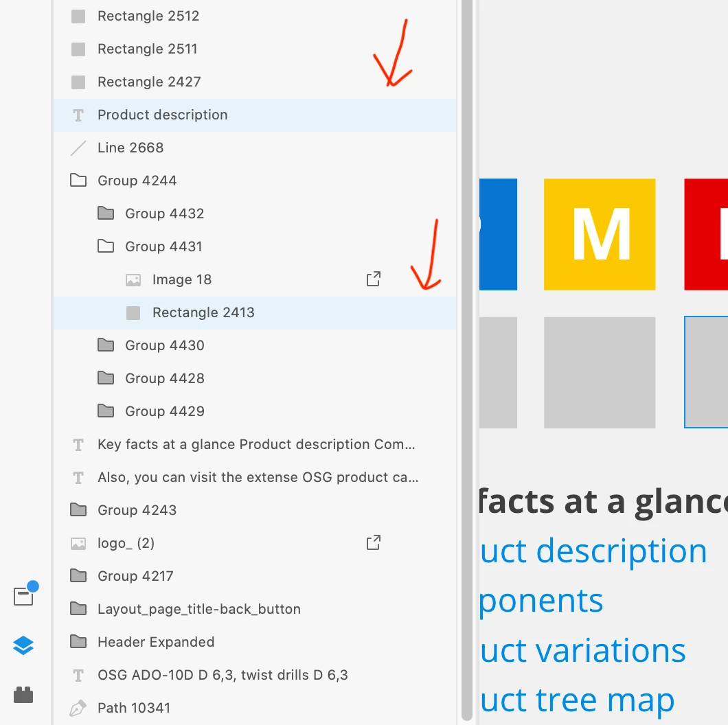The height and width of the screenshot is (725, 728).
Task: Select the Group 4431 layer name
Action: (163, 246)
